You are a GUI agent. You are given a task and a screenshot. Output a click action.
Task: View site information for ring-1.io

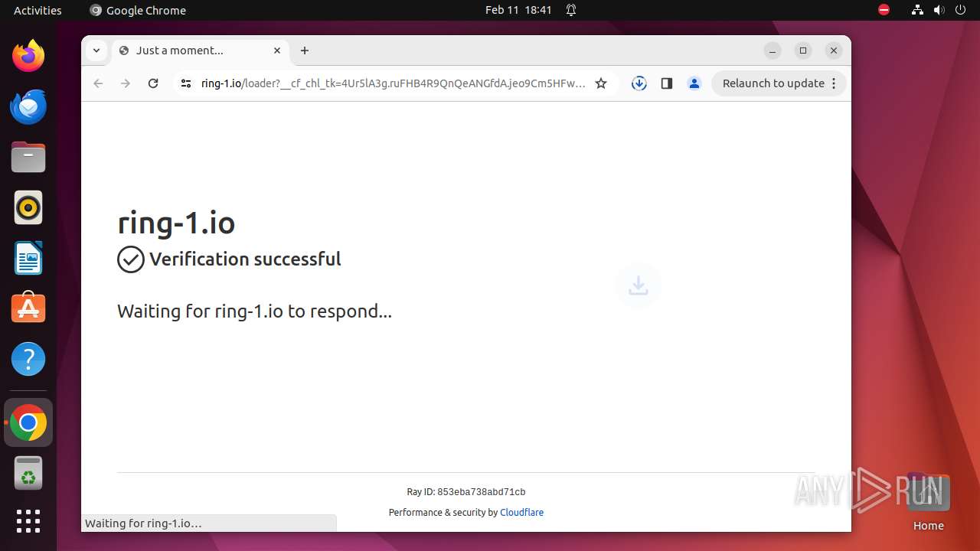(x=185, y=83)
